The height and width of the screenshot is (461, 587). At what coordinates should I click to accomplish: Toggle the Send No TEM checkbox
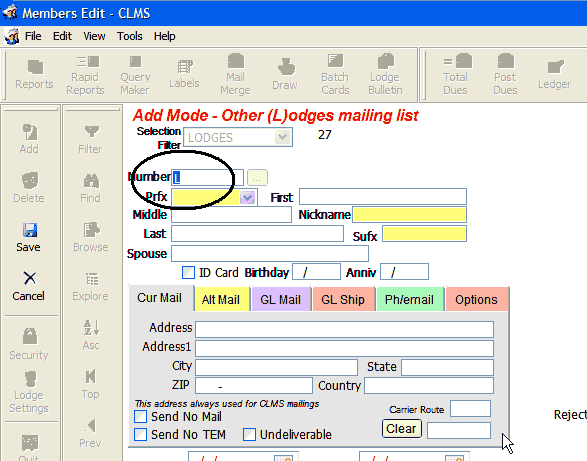[140, 434]
